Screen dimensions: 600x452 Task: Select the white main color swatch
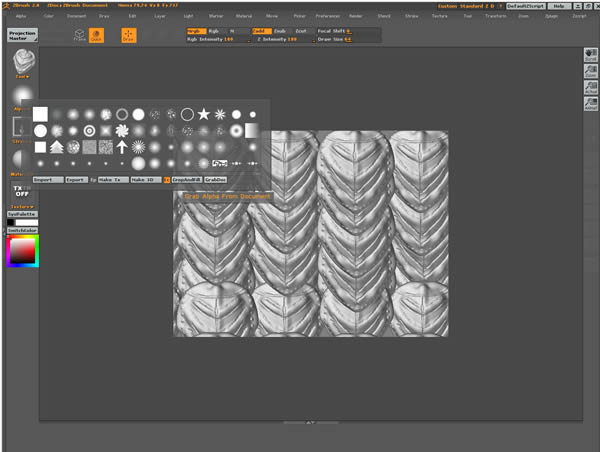point(27,222)
